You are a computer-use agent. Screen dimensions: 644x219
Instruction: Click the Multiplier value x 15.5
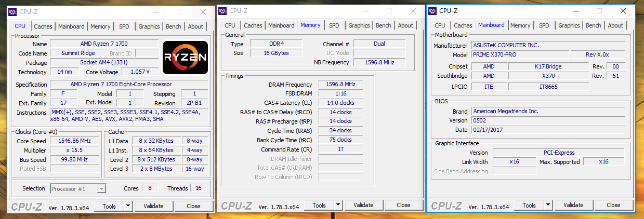pos(75,150)
